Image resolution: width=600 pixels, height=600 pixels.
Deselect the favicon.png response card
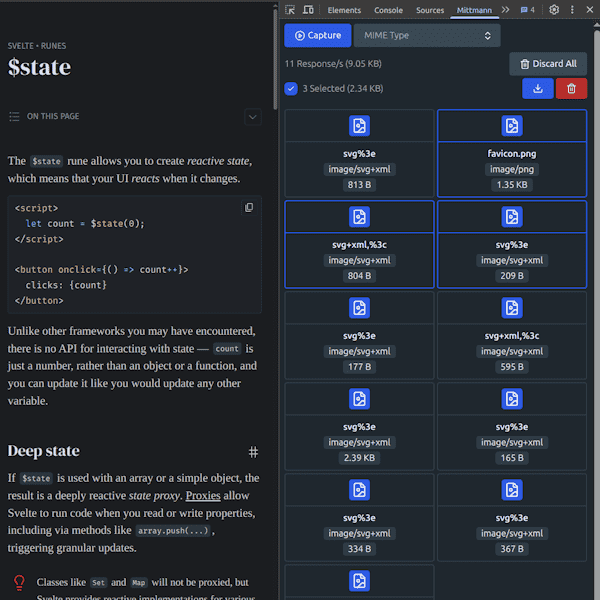point(511,154)
